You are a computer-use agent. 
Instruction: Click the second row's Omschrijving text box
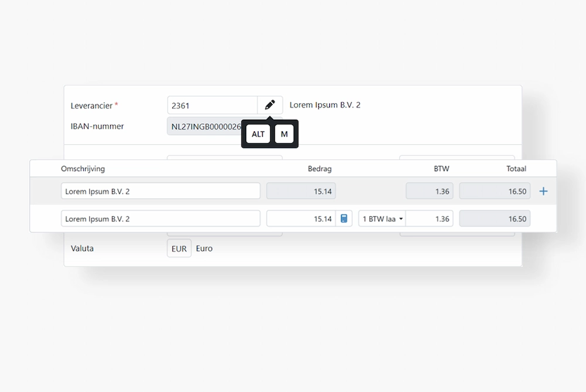[161, 218]
